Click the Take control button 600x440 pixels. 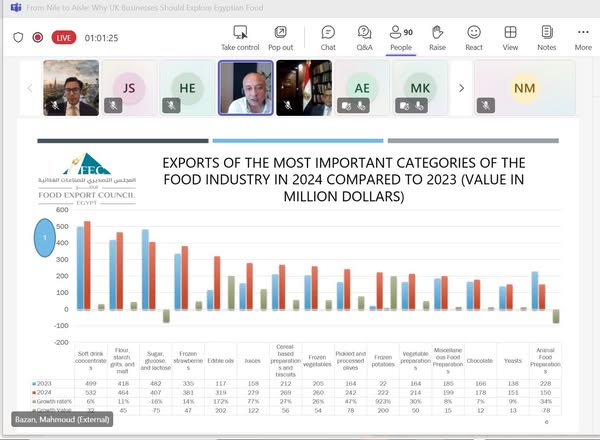[240, 37]
